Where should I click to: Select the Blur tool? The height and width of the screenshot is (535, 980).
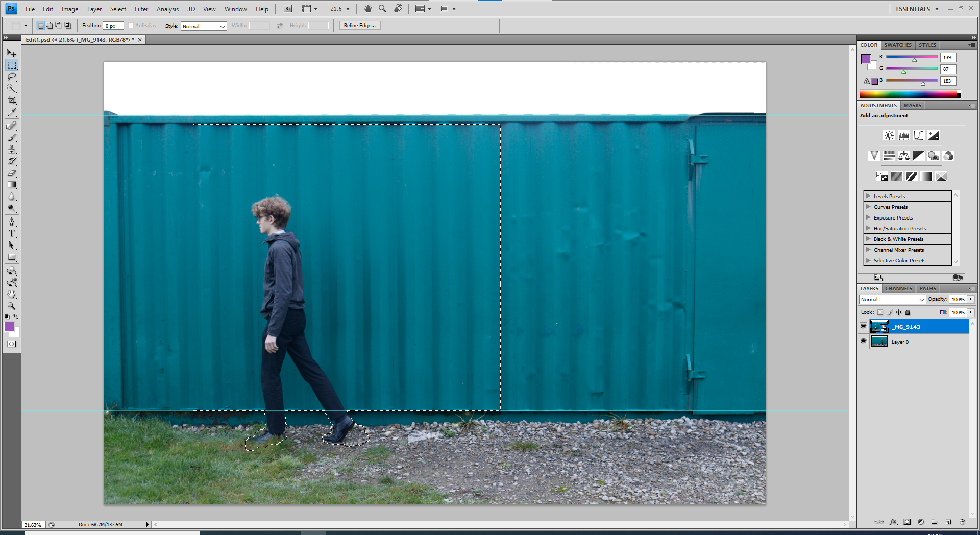[x=12, y=197]
